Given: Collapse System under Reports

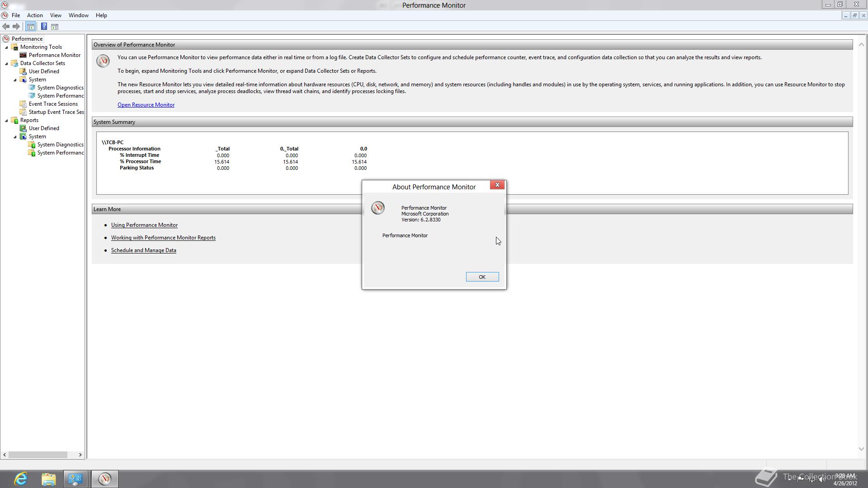Looking at the screenshot, I should coord(15,136).
